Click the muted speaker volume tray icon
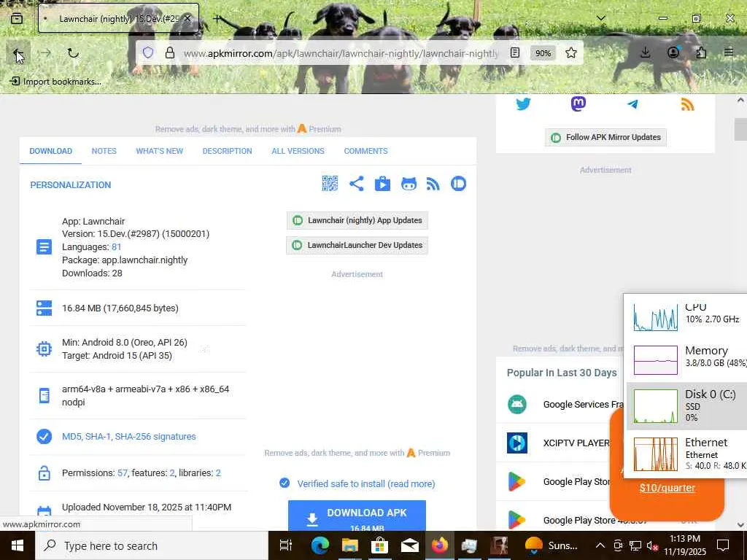This screenshot has width=747, height=560. tap(653, 545)
